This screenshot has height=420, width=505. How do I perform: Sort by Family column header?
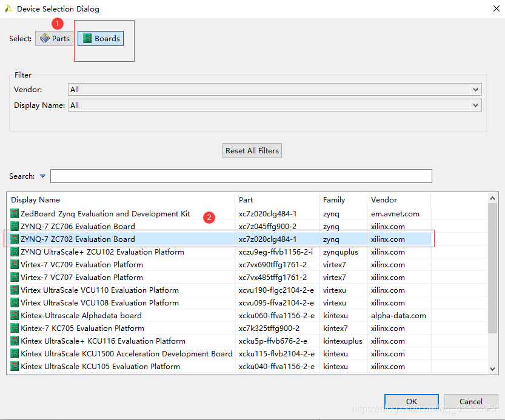(x=343, y=199)
